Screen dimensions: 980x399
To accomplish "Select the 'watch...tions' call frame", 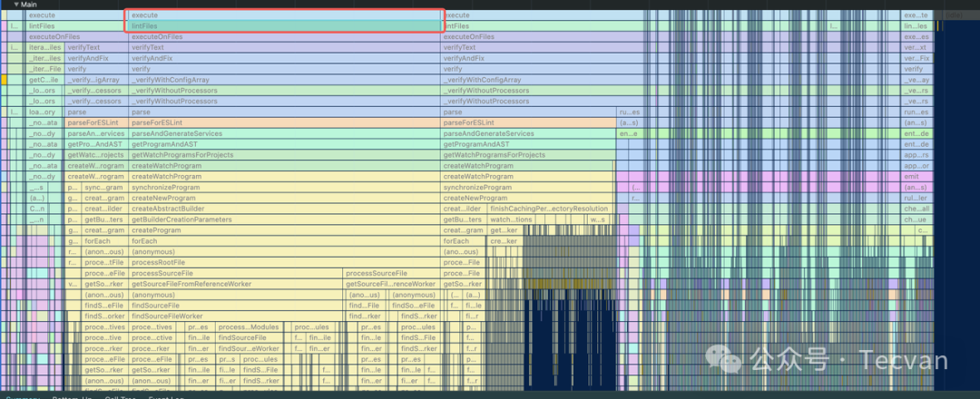I will [511, 219].
